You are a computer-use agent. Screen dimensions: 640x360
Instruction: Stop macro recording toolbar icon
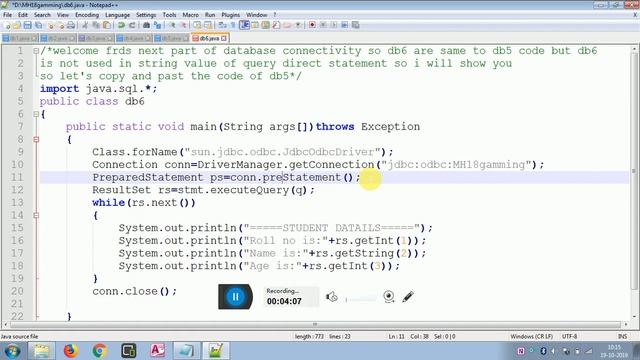tap(323, 25)
